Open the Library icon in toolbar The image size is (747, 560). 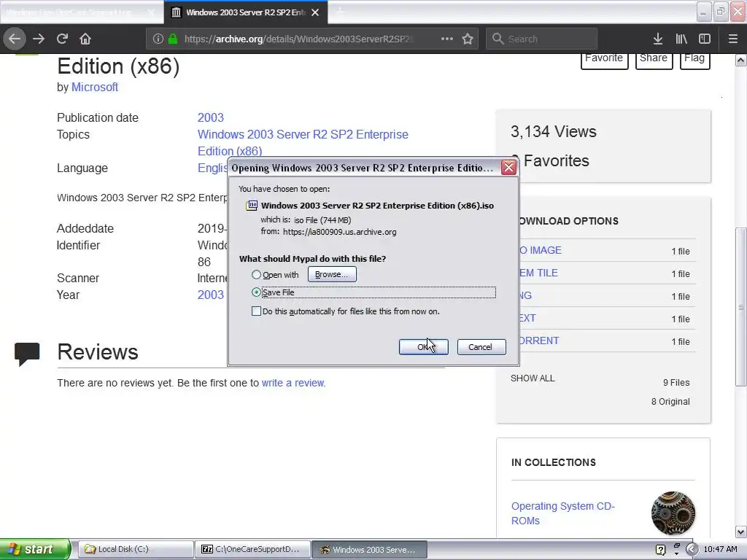tap(681, 39)
